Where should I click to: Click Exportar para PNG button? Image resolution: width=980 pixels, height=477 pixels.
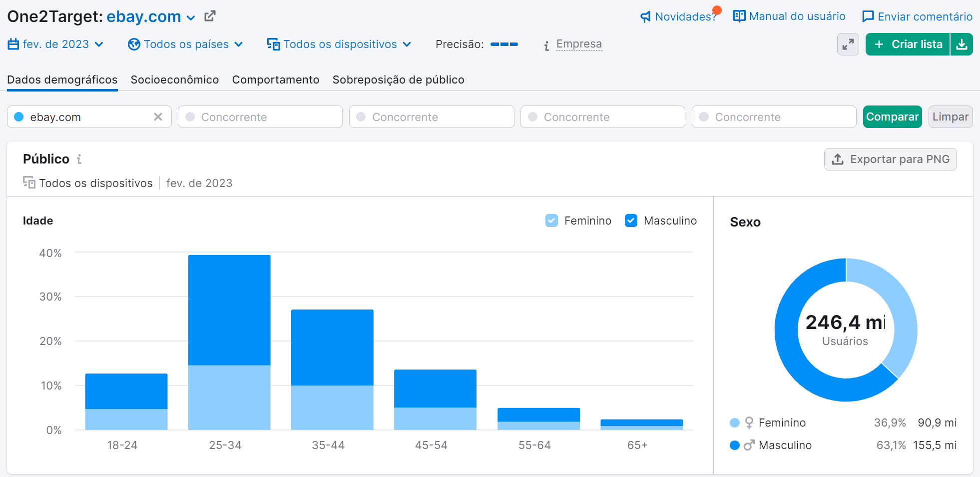click(x=890, y=159)
